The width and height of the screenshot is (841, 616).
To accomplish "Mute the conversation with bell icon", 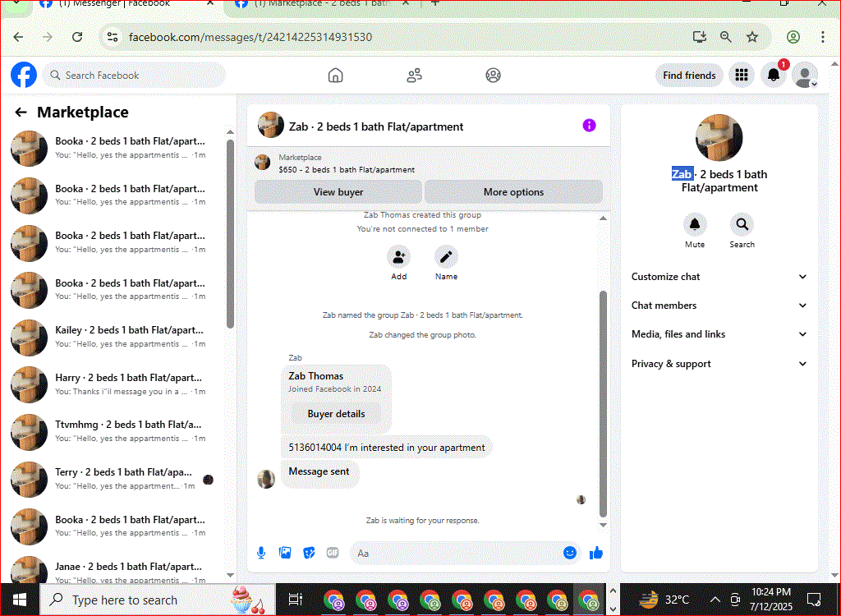I will point(695,225).
